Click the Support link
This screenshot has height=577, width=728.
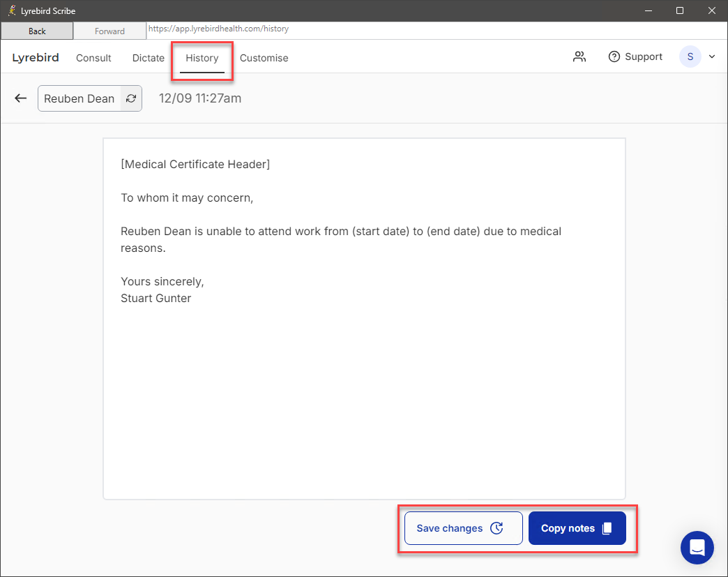tap(635, 57)
